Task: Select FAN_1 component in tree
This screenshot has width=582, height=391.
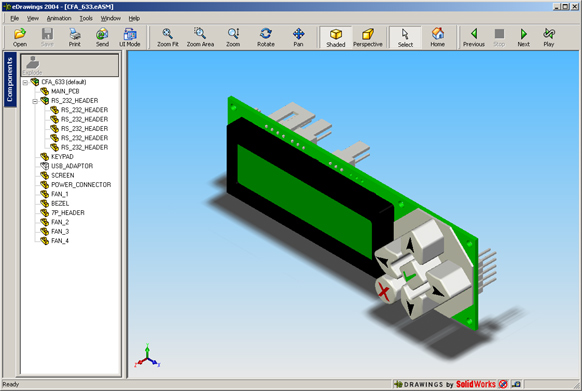Action: pyautogui.click(x=60, y=194)
